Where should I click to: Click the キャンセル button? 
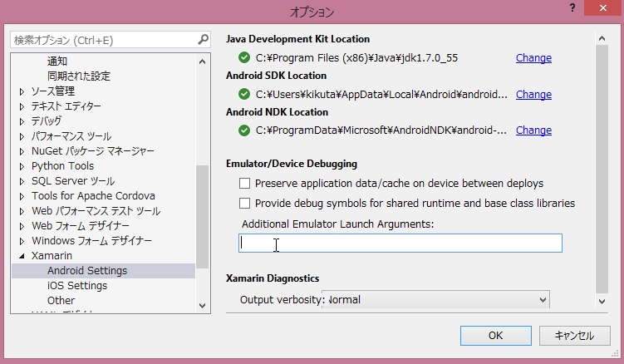pos(575,336)
